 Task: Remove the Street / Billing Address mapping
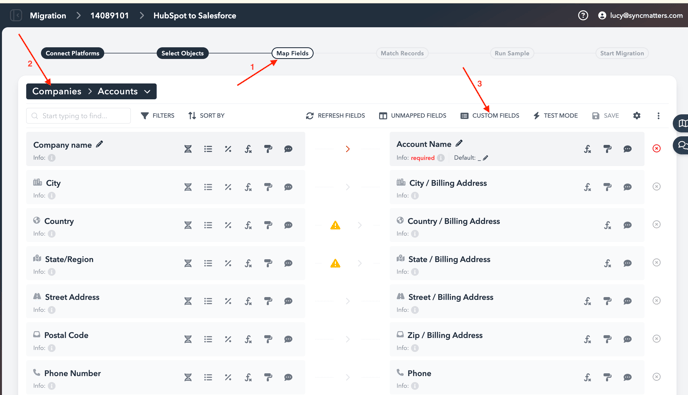point(656,301)
